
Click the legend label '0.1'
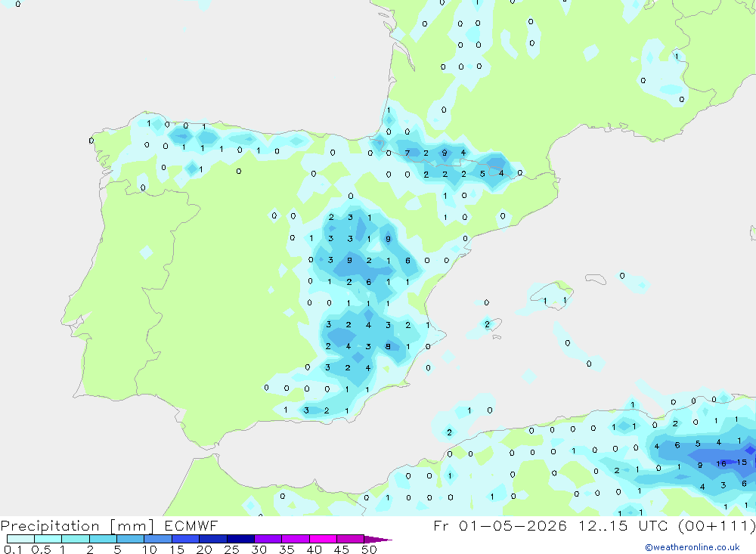tap(13, 549)
